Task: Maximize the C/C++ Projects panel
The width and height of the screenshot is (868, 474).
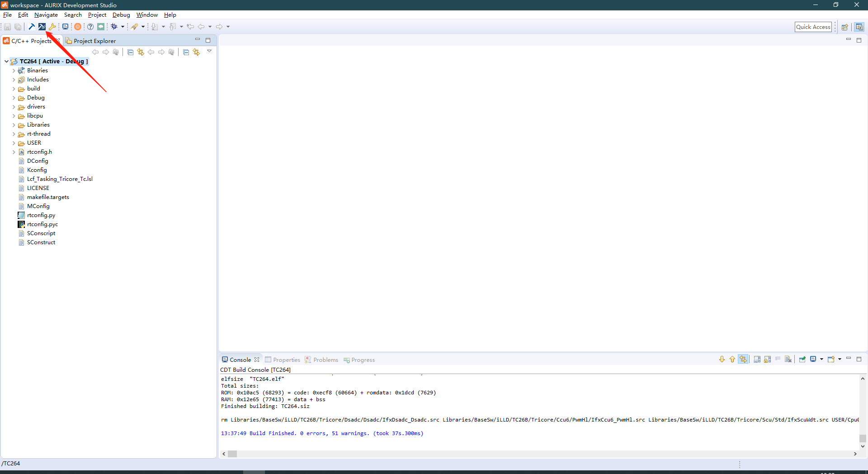Action: 208,40
